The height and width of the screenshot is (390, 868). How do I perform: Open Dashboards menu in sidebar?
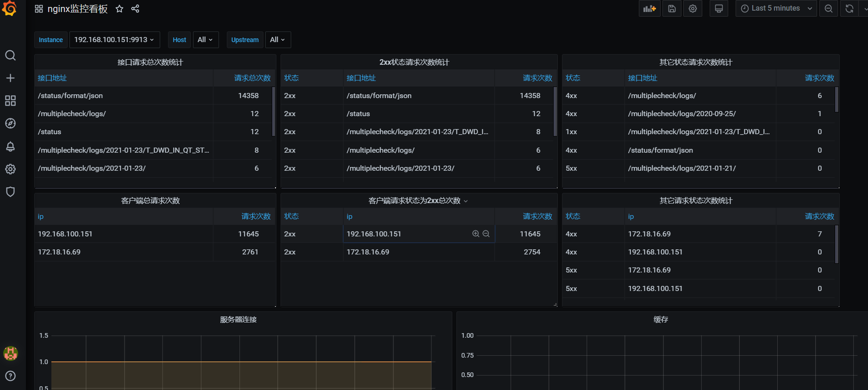pos(10,101)
